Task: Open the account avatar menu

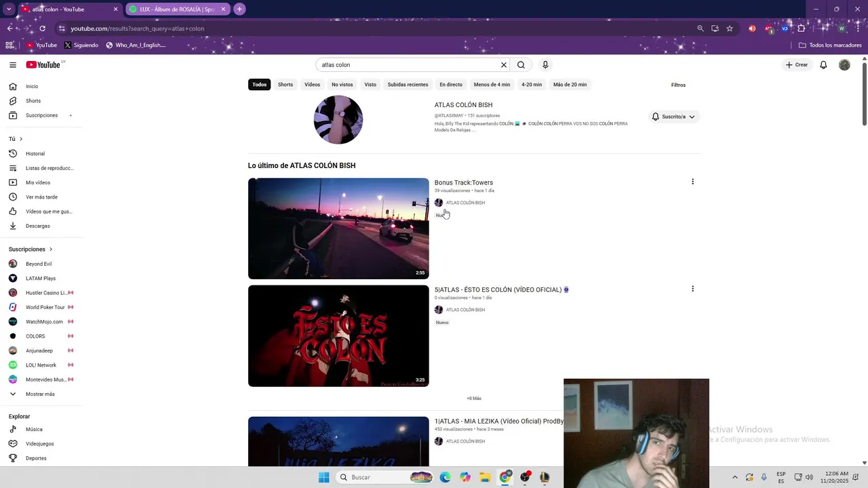Action: pos(844,65)
